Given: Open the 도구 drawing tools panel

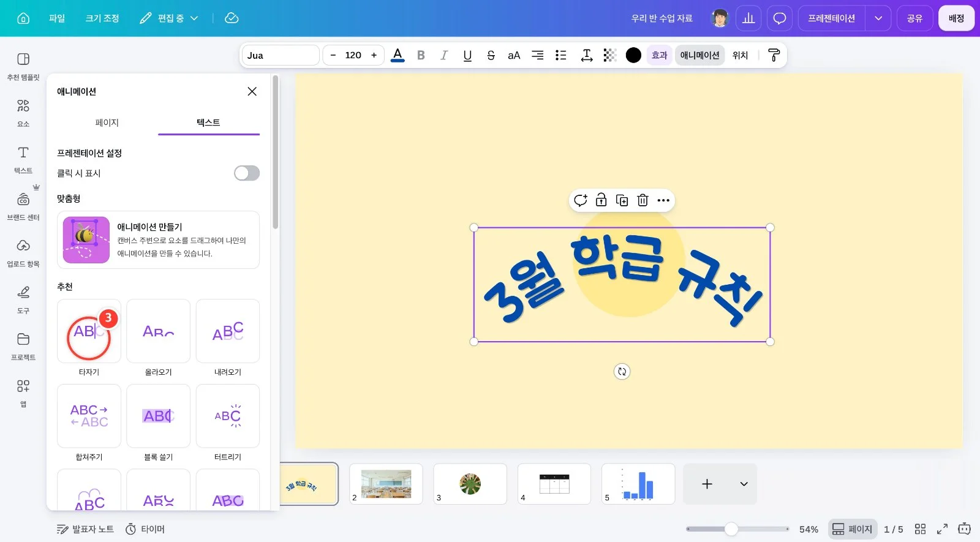Looking at the screenshot, I should pos(23,300).
